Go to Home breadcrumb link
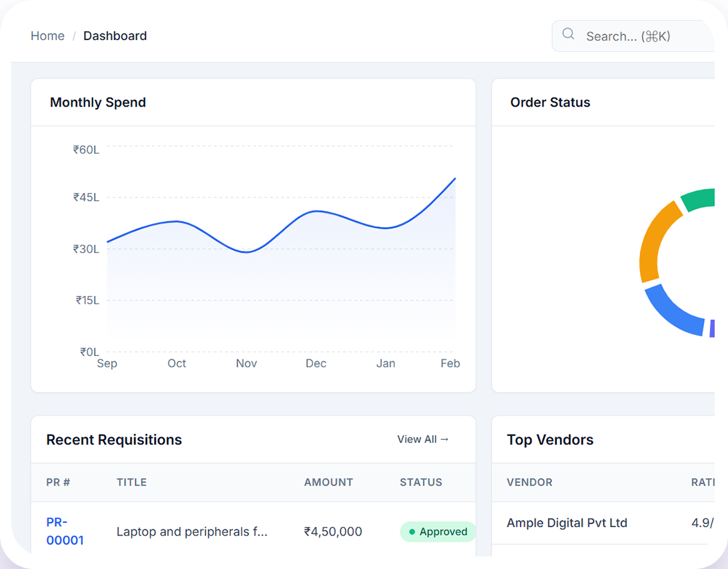 point(47,36)
